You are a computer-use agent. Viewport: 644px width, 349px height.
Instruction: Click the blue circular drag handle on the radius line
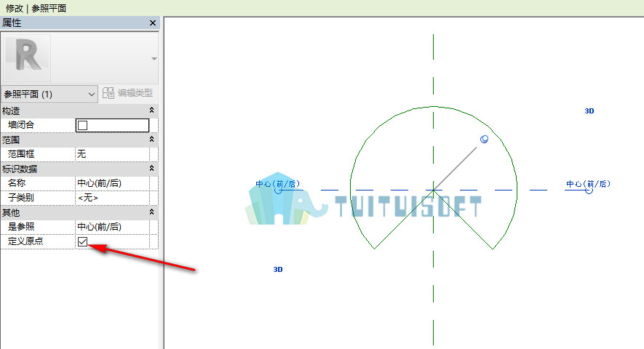click(x=484, y=139)
